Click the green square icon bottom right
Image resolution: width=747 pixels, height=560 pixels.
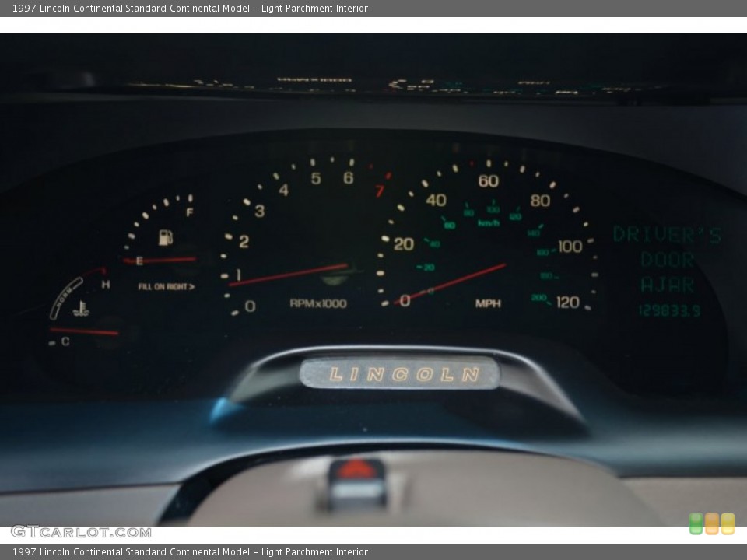pos(696,523)
